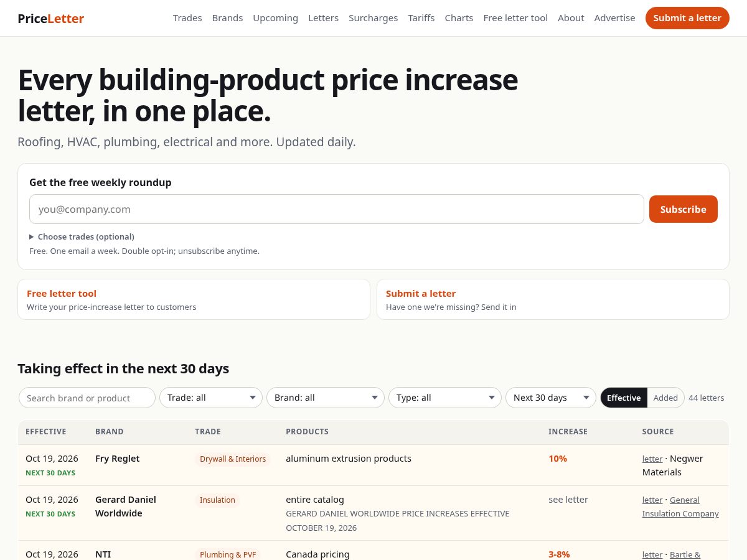Select the Effective sort toggle
The image size is (747, 560).
click(624, 398)
